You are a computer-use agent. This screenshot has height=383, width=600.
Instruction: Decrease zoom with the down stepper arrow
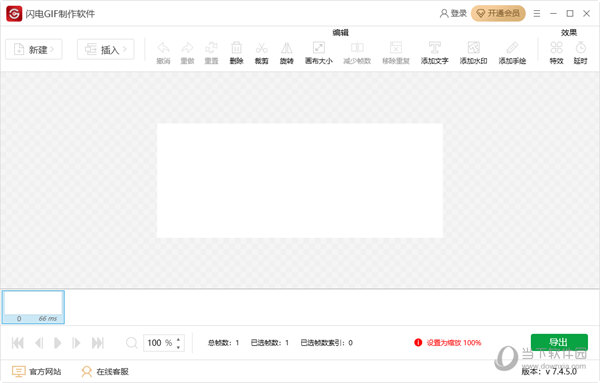[x=179, y=347]
